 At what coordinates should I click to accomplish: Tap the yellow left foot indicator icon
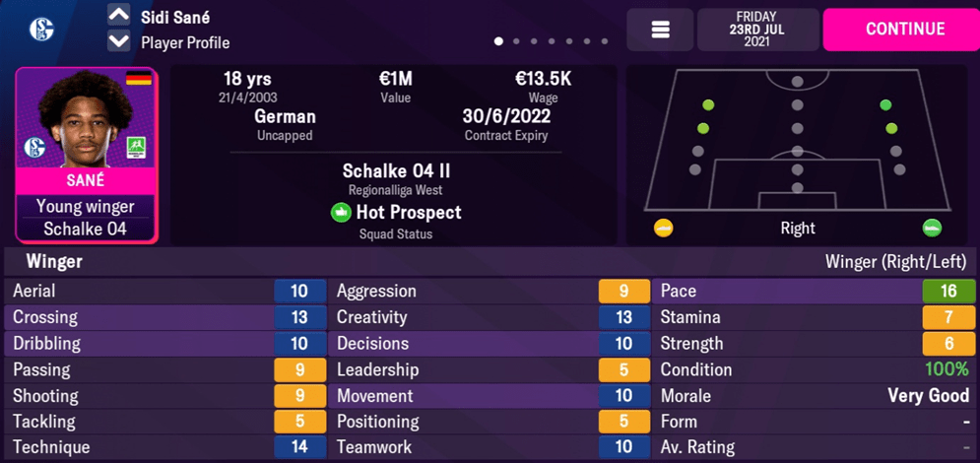(664, 229)
